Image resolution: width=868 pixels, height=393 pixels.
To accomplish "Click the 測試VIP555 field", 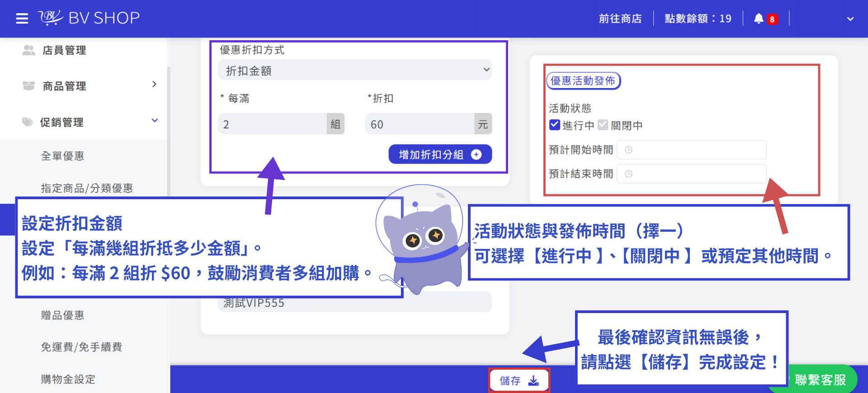I will pos(355,303).
